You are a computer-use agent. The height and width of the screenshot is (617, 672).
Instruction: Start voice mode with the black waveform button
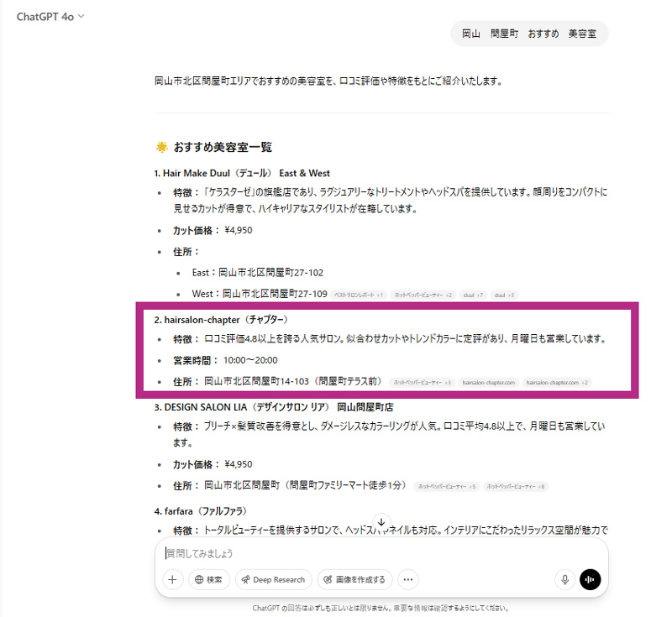pyautogui.click(x=591, y=579)
